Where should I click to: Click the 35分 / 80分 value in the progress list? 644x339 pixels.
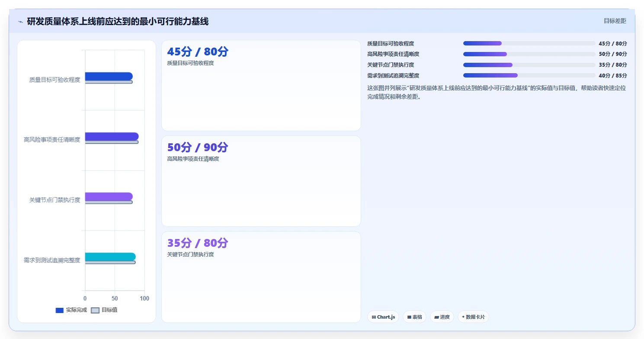pos(613,65)
